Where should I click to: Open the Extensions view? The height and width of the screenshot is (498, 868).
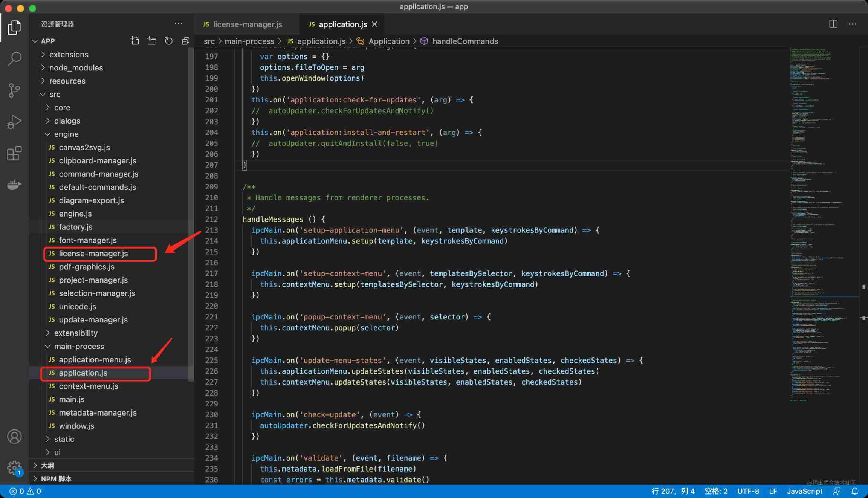[x=14, y=153]
